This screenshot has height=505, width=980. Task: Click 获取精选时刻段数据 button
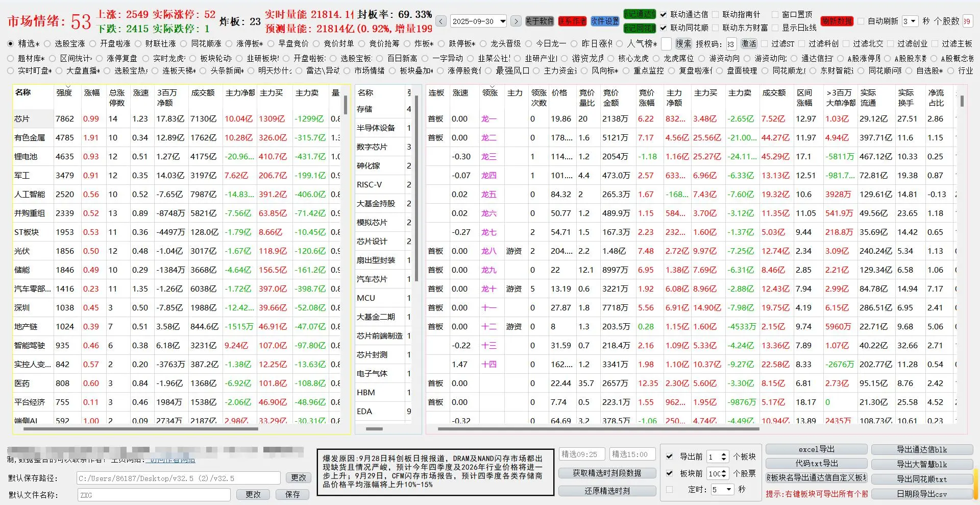[x=607, y=473]
